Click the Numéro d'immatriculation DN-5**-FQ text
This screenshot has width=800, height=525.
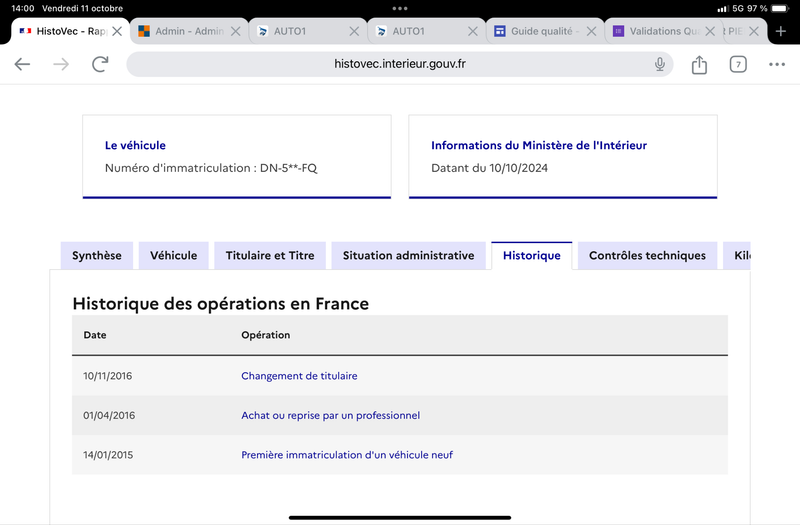point(211,168)
